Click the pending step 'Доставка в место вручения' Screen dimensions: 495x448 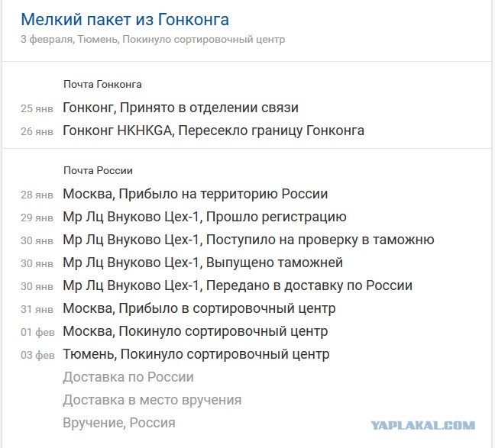pos(152,400)
